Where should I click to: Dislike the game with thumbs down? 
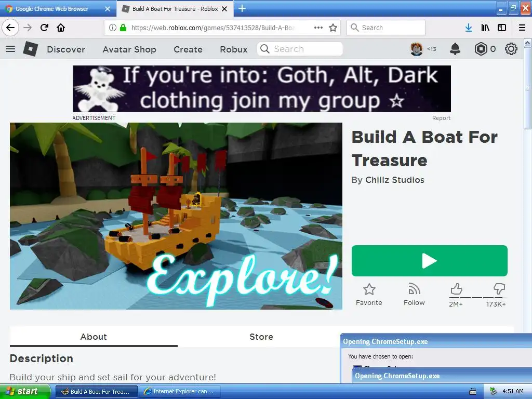pos(499,289)
